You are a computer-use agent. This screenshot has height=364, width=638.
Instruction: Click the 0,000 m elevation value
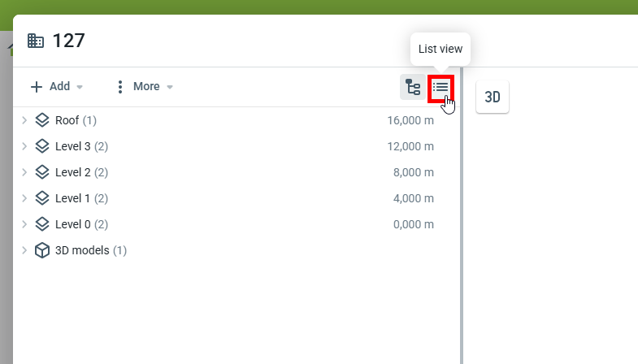click(x=413, y=224)
